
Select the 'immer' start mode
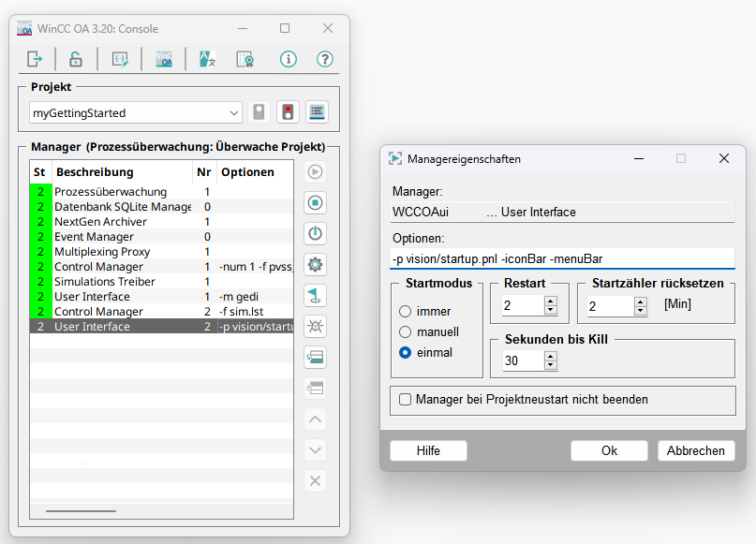pos(405,311)
